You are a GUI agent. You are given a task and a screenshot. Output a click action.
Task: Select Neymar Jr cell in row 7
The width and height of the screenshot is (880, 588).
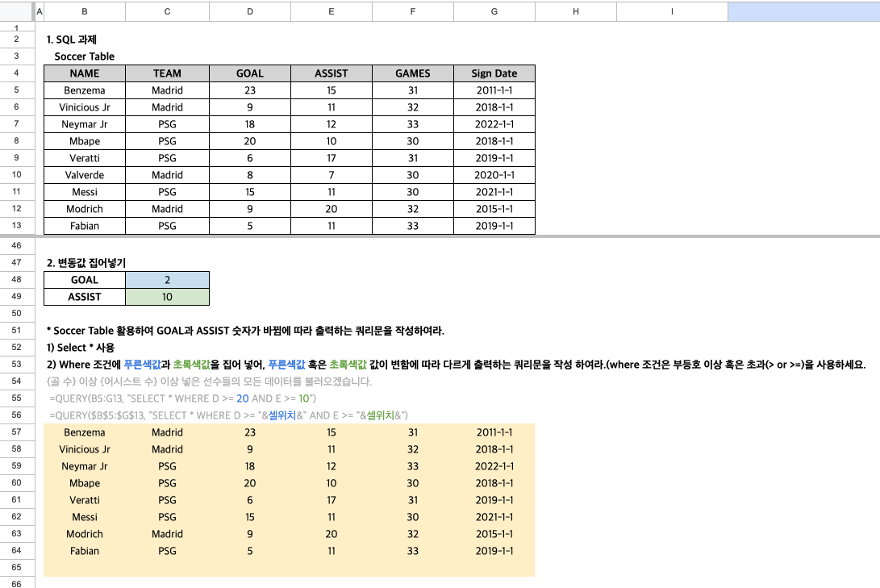tap(85, 124)
